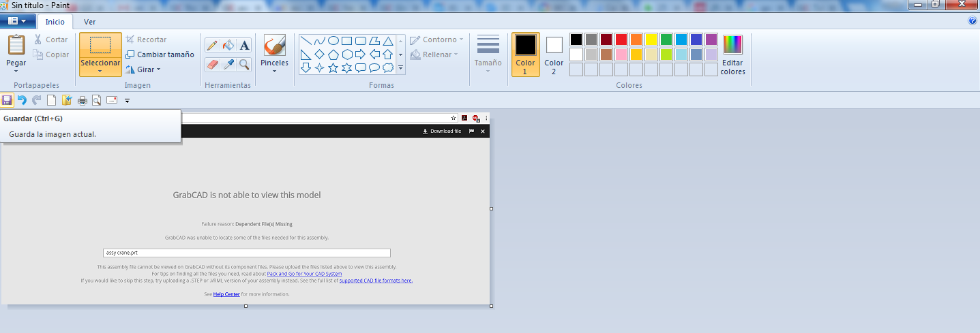Create a new blank image via the page icon

(x=51, y=100)
